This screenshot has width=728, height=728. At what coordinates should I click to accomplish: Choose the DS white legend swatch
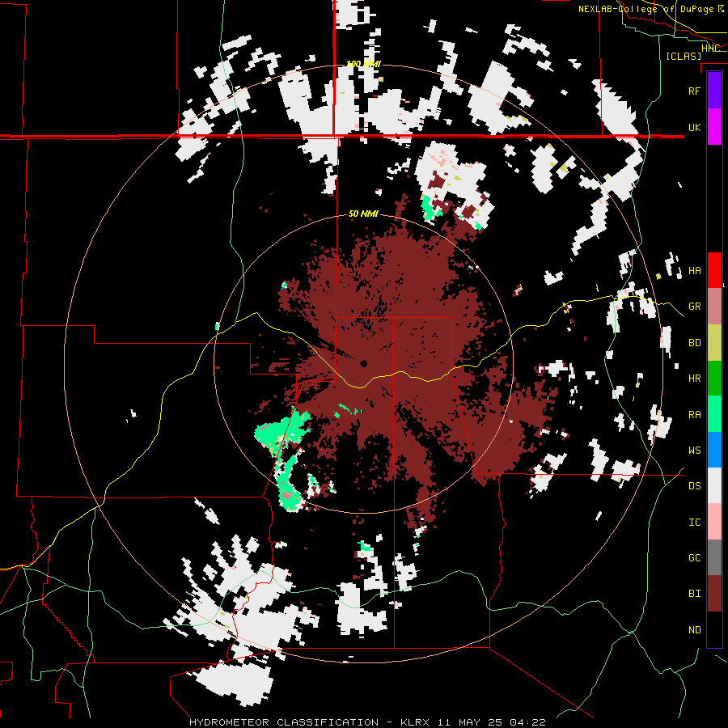[714, 485]
